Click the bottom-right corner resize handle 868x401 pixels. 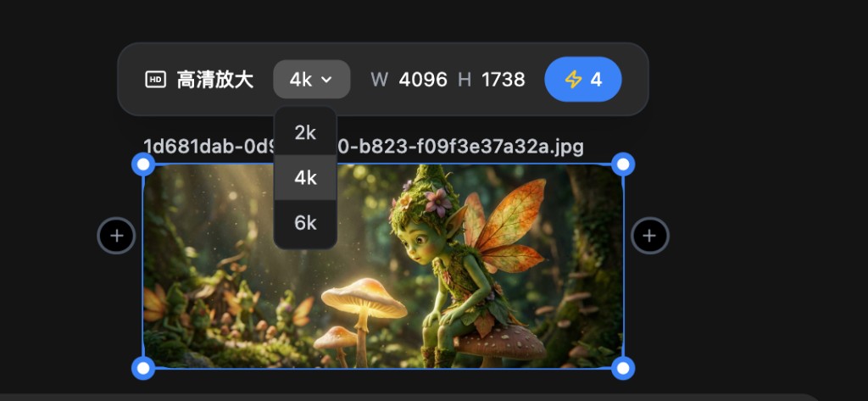click(x=623, y=368)
